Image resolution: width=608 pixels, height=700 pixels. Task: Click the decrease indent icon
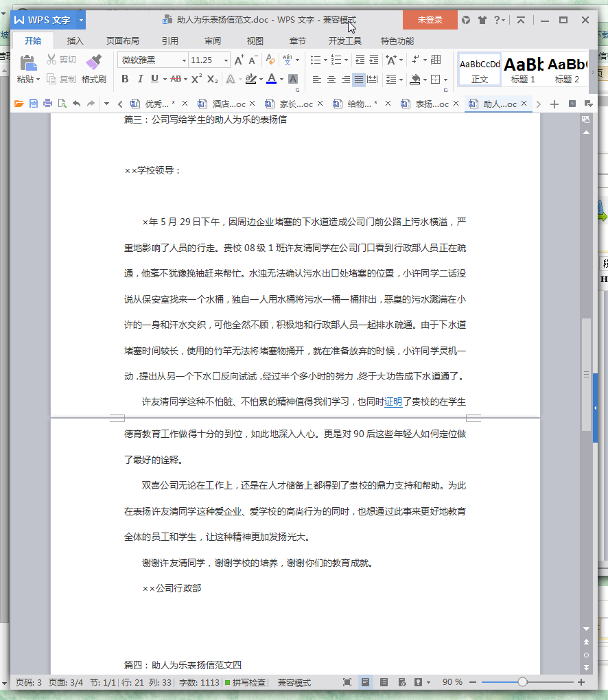[360, 60]
